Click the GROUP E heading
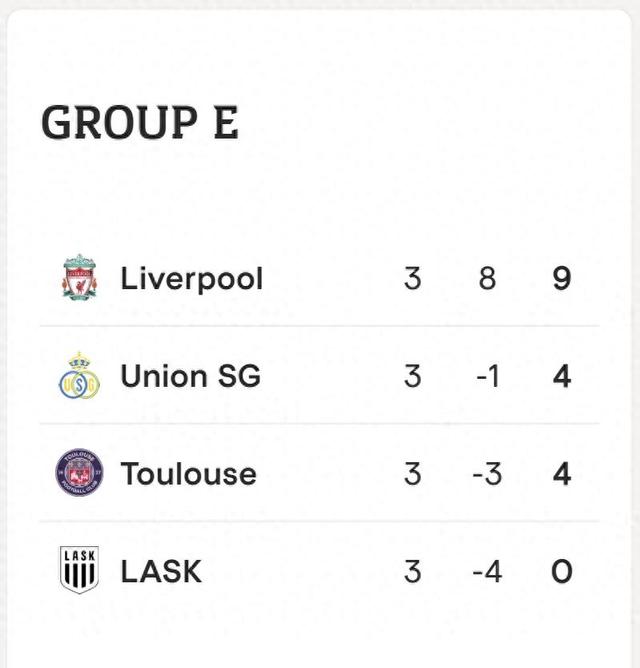Image resolution: width=640 pixels, height=668 pixels. point(140,123)
